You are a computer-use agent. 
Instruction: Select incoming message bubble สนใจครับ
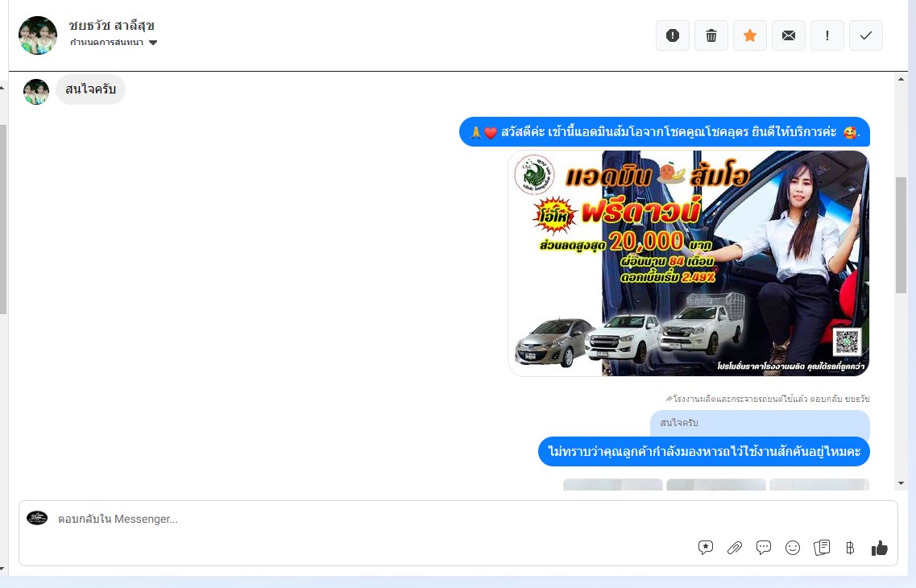pos(90,89)
